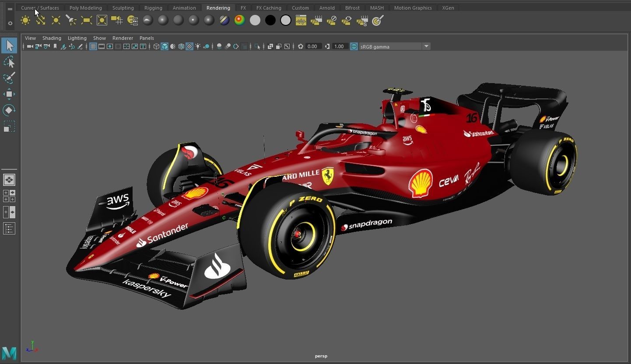Create a directional light from shelf

(41, 21)
